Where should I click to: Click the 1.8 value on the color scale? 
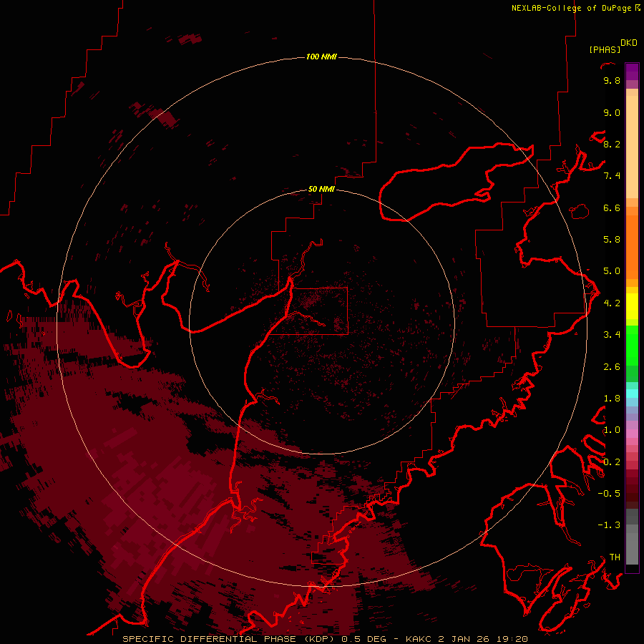click(x=612, y=399)
